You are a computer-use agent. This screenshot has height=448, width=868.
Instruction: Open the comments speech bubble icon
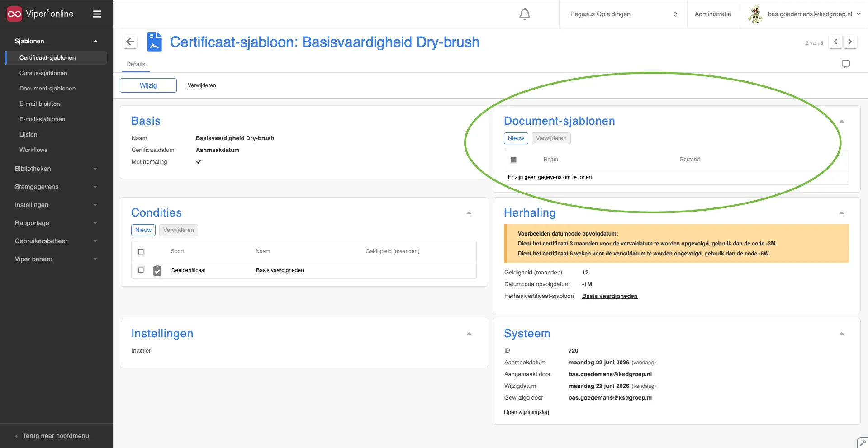click(x=846, y=64)
